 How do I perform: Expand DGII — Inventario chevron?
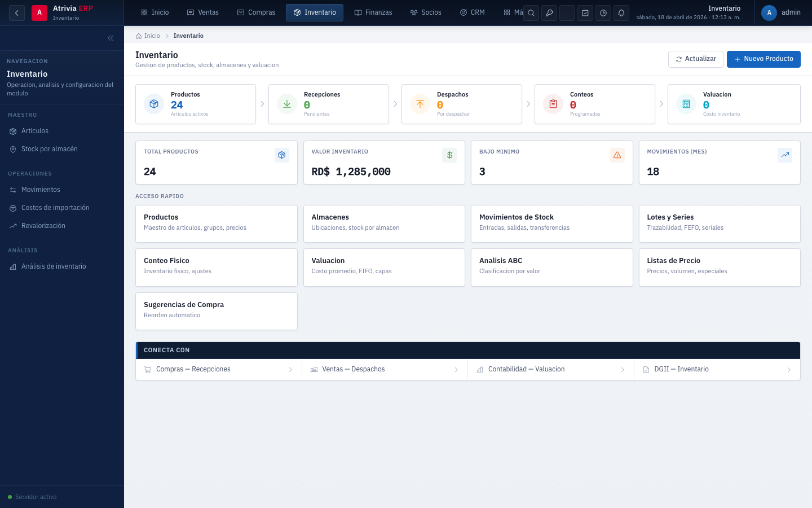pos(789,370)
